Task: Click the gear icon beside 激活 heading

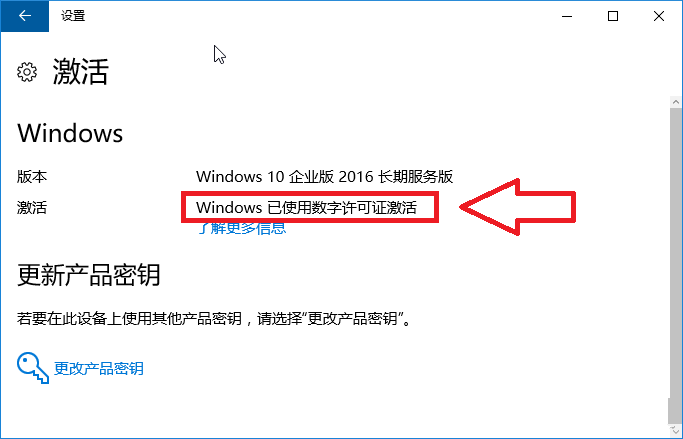Action: point(27,72)
